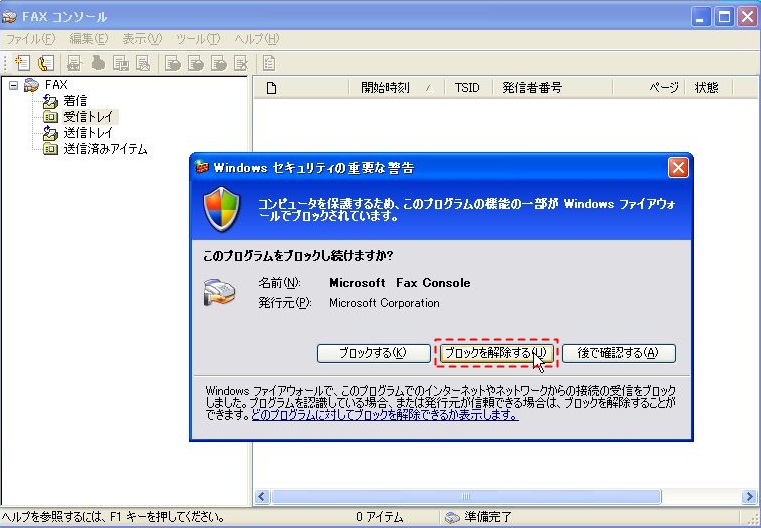
Task: Click the Receive Fax Now phone icon
Action: click(46, 63)
